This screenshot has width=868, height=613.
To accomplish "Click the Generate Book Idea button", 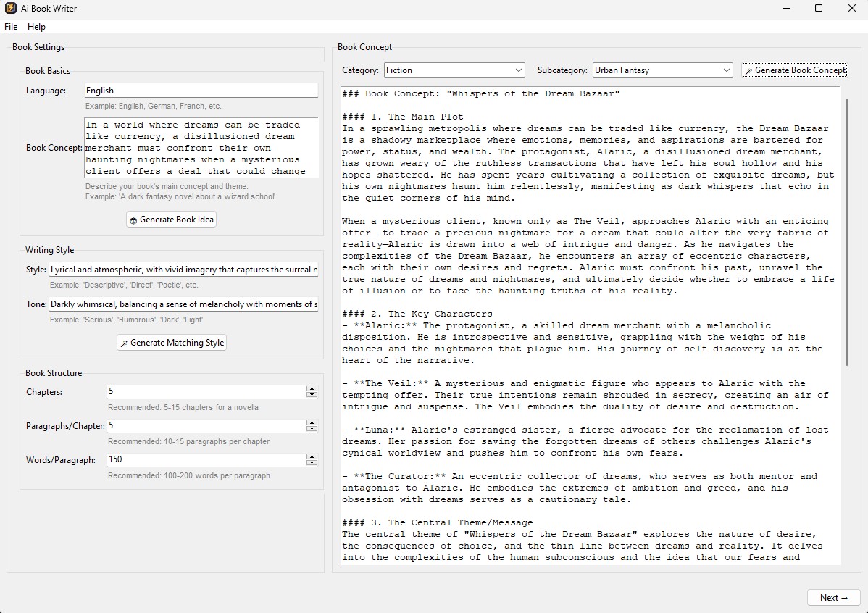I will (x=171, y=220).
